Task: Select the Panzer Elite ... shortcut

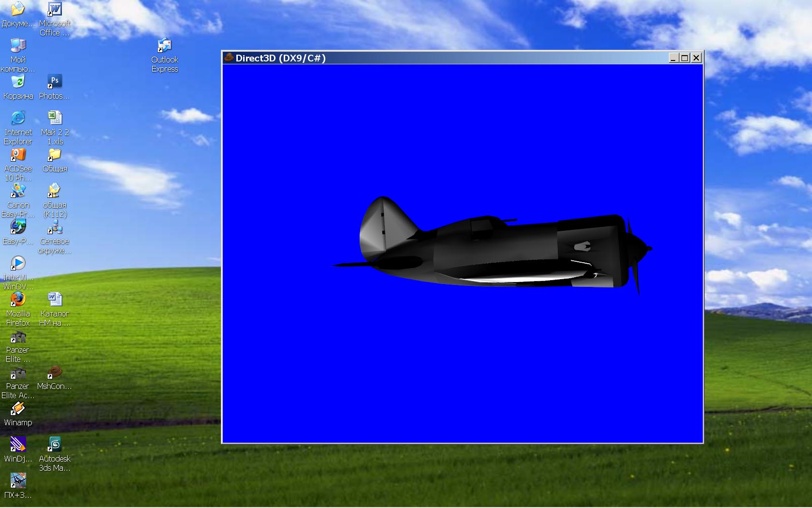Action: [x=18, y=345]
